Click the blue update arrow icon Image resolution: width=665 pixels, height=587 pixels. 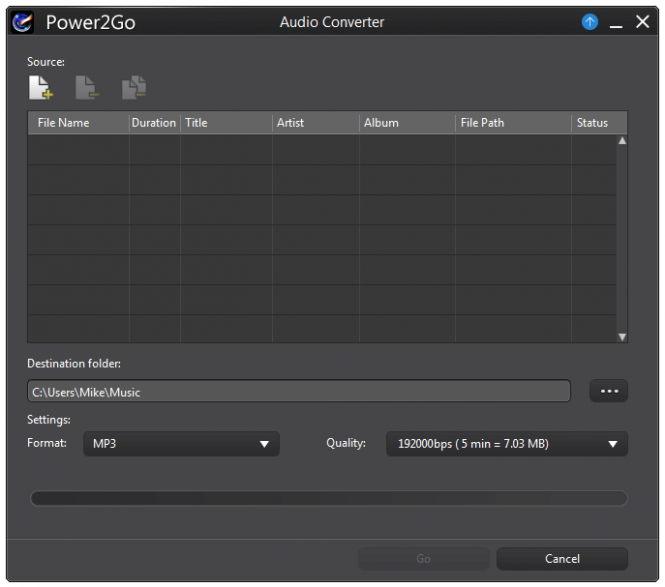pyautogui.click(x=590, y=22)
